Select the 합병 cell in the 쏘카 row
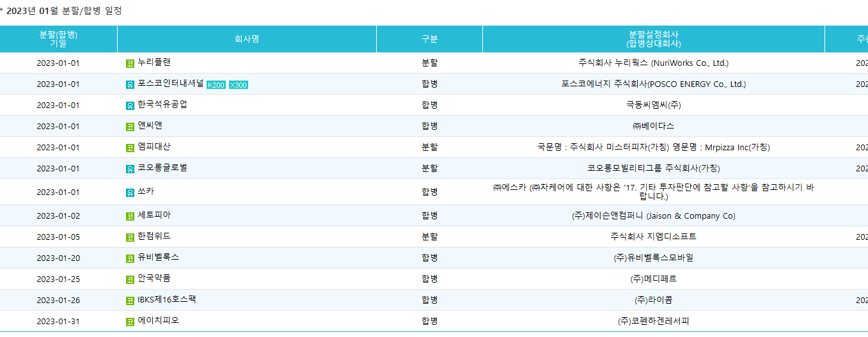Image resolution: width=868 pixels, height=337 pixels. click(430, 192)
